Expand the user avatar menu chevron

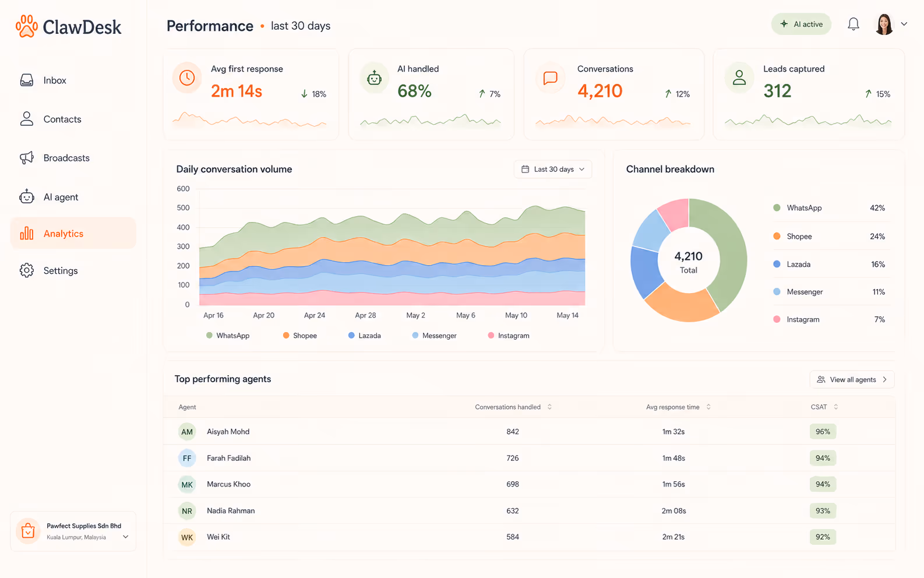904,24
